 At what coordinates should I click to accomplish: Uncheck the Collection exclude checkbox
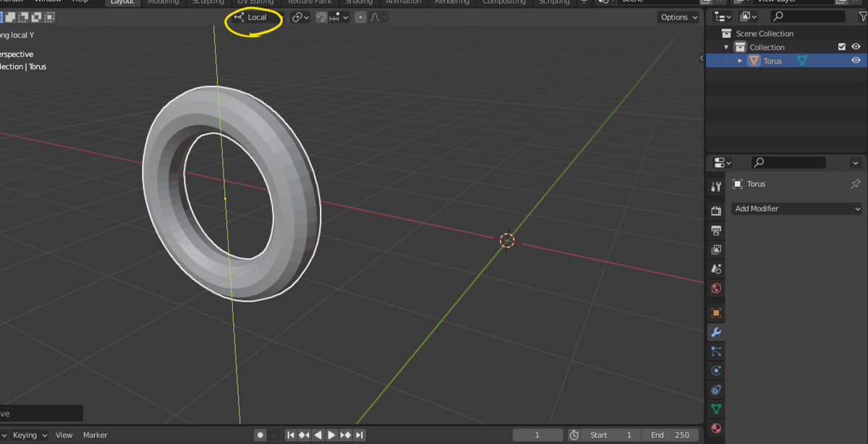tap(841, 47)
